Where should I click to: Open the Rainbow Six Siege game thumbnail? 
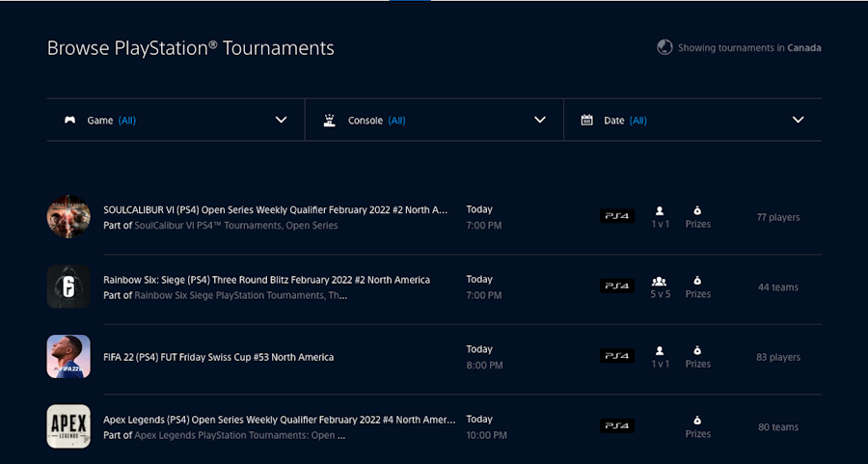pos(68,287)
